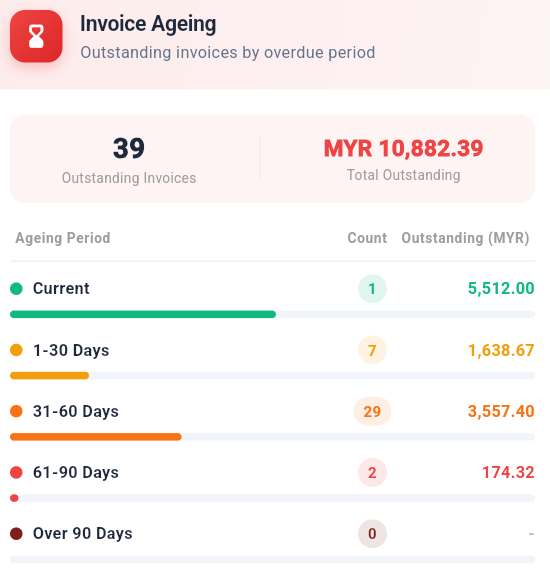Click the Outstanding (MYR) column header

coord(465,238)
